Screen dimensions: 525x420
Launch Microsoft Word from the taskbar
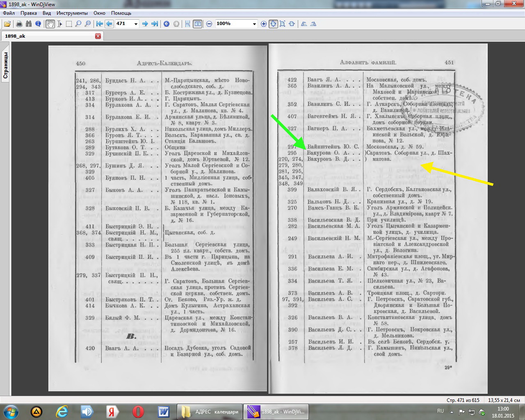pyautogui.click(x=164, y=412)
